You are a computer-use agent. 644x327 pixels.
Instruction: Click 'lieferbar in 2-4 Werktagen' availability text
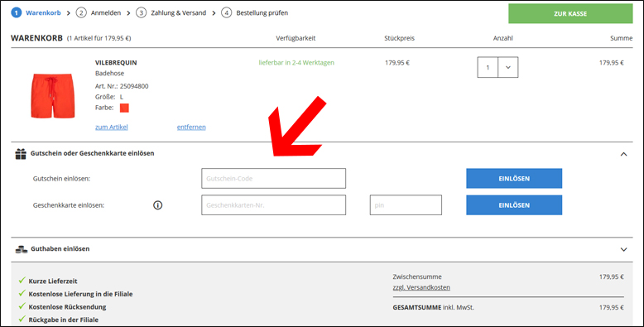(296, 62)
